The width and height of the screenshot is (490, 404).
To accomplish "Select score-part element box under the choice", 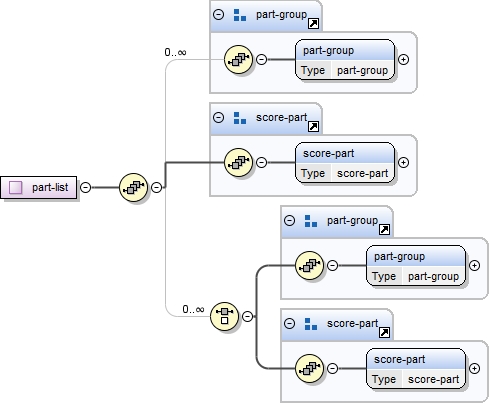I will coord(416,369).
